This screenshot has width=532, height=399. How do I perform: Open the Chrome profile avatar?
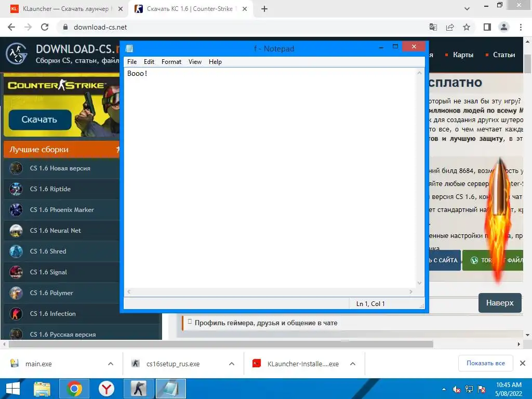(504, 27)
